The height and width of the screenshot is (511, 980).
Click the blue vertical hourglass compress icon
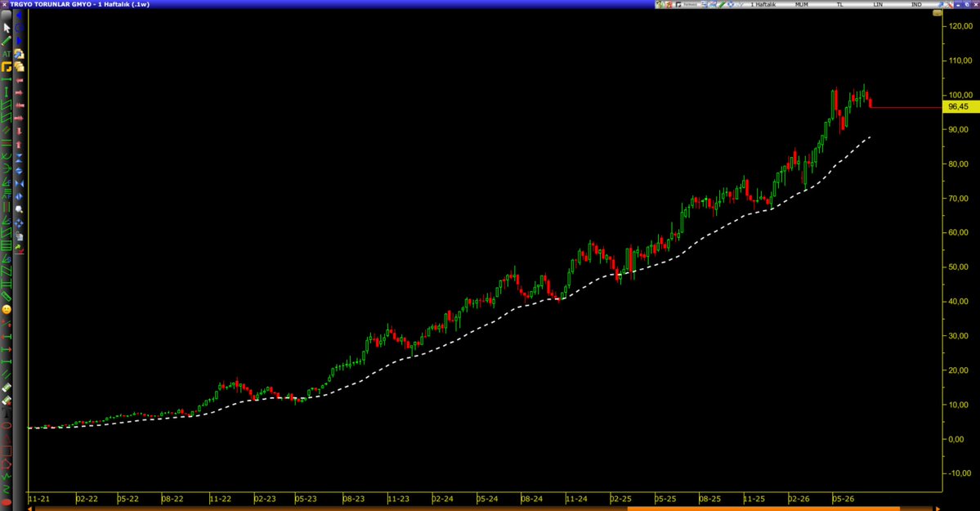[x=20, y=157]
